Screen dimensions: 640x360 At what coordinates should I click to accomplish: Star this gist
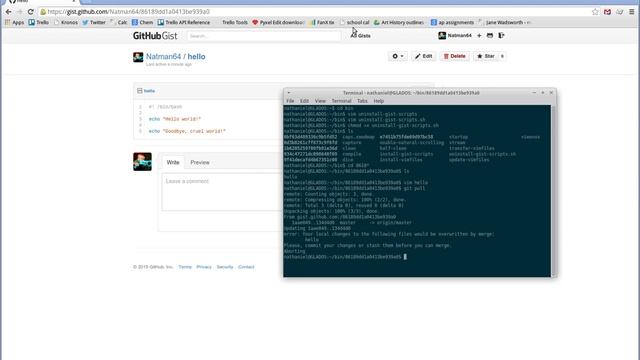(486, 56)
